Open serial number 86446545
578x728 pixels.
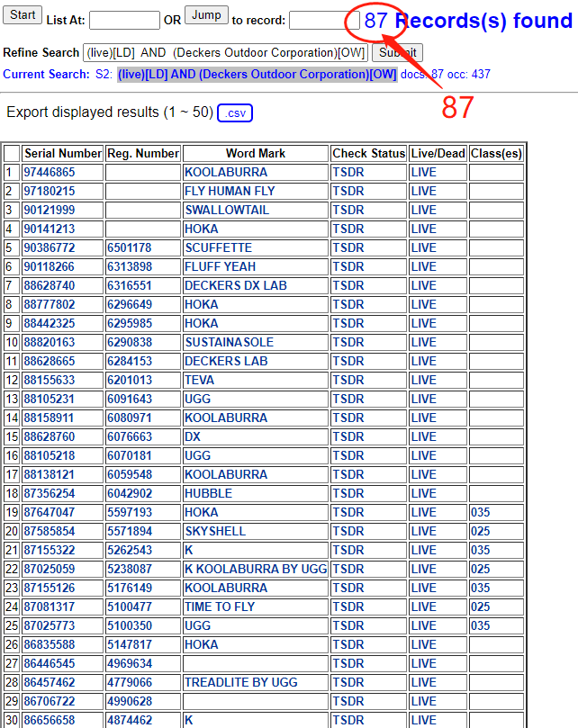[50, 663]
